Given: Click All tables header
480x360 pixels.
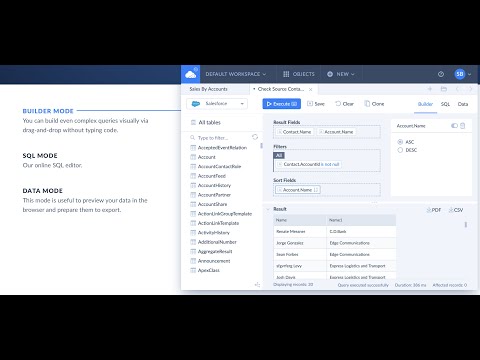Looking at the screenshot, I should [x=209, y=122].
